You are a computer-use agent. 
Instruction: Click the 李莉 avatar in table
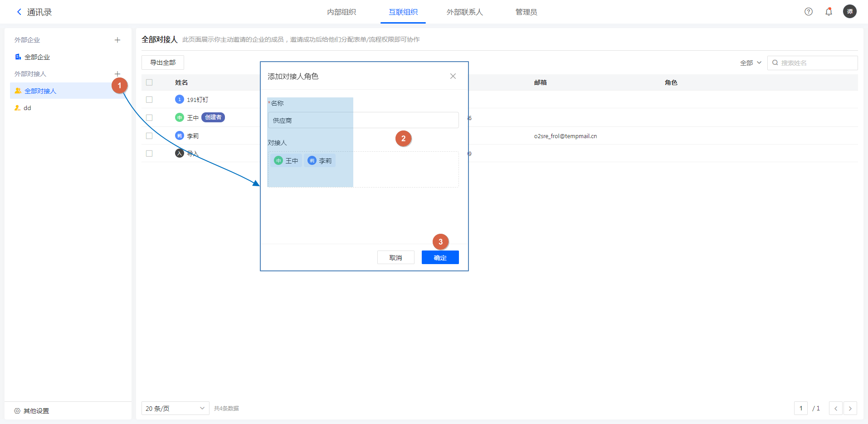pyautogui.click(x=180, y=136)
